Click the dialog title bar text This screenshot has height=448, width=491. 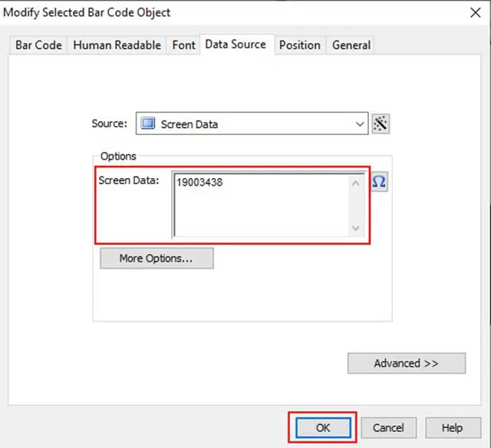87,12
